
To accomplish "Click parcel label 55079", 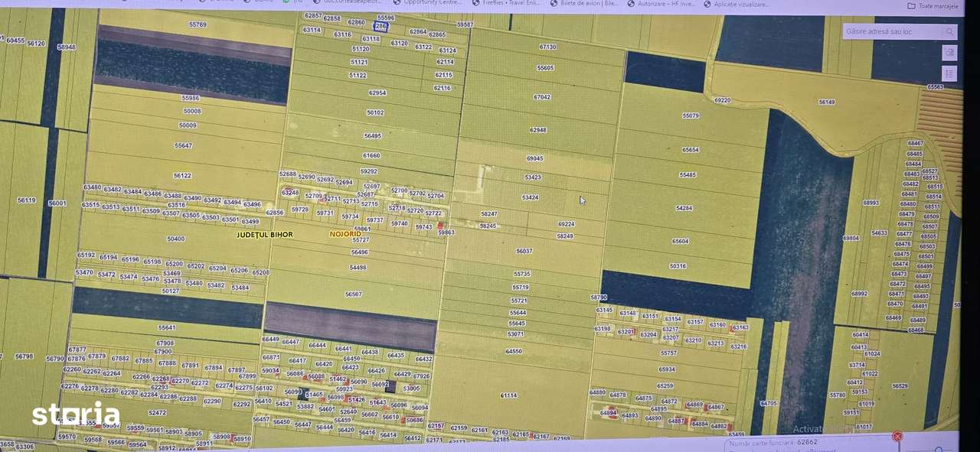I will [691, 115].
